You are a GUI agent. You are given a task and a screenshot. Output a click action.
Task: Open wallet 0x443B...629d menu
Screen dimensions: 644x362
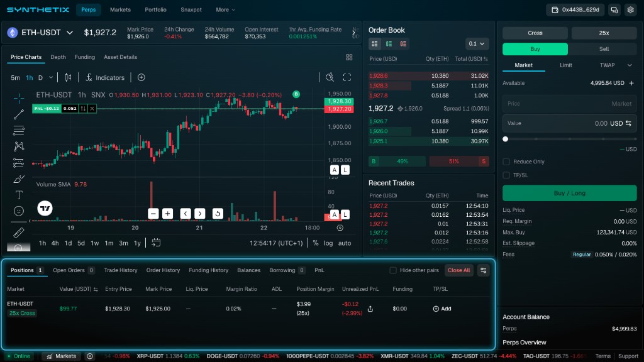pos(575,10)
